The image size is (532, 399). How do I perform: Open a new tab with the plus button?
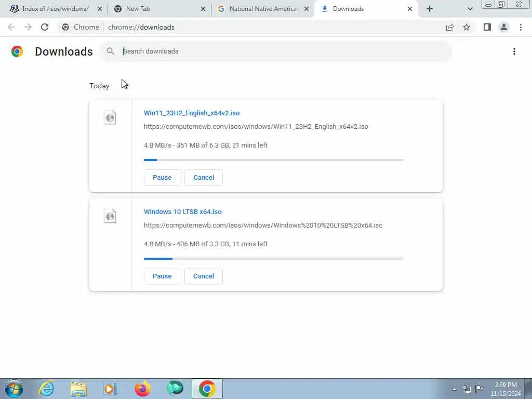click(x=430, y=9)
